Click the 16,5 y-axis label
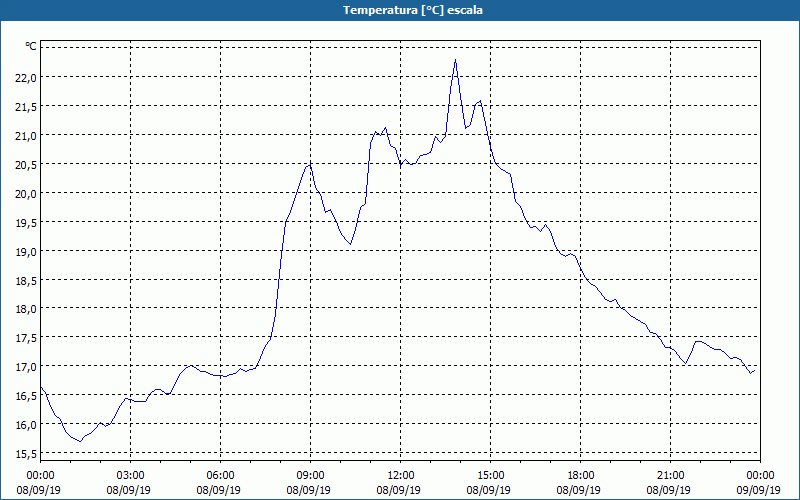The height and width of the screenshot is (500, 800). click(x=27, y=395)
